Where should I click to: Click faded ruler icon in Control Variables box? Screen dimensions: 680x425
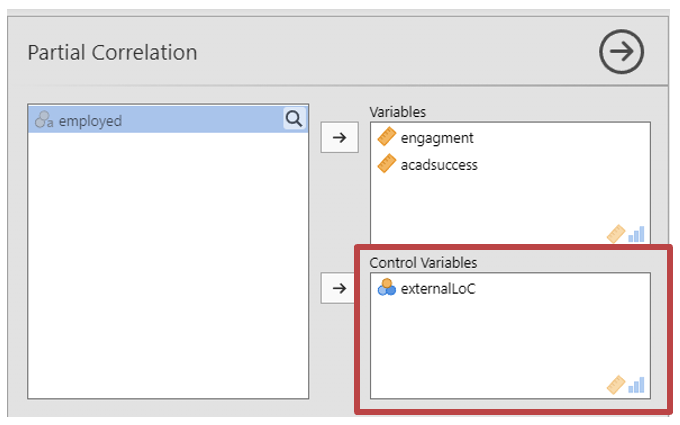[x=616, y=385]
